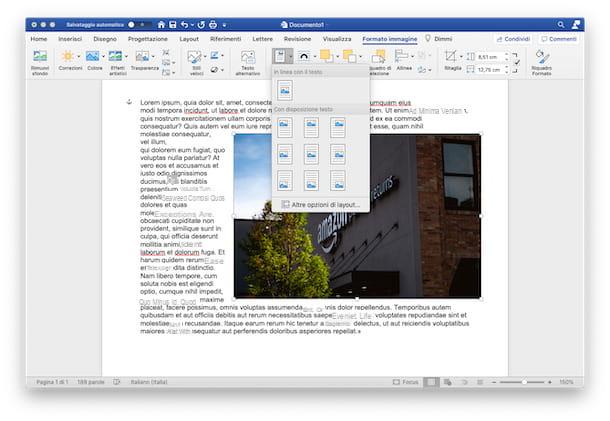Viewport: 610px width, 421px height.
Task: Open the Layout ribbon tab
Action: (x=189, y=39)
